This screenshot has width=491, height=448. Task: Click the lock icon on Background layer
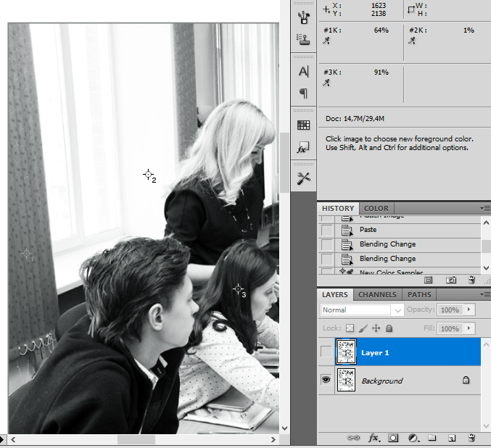click(466, 380)
